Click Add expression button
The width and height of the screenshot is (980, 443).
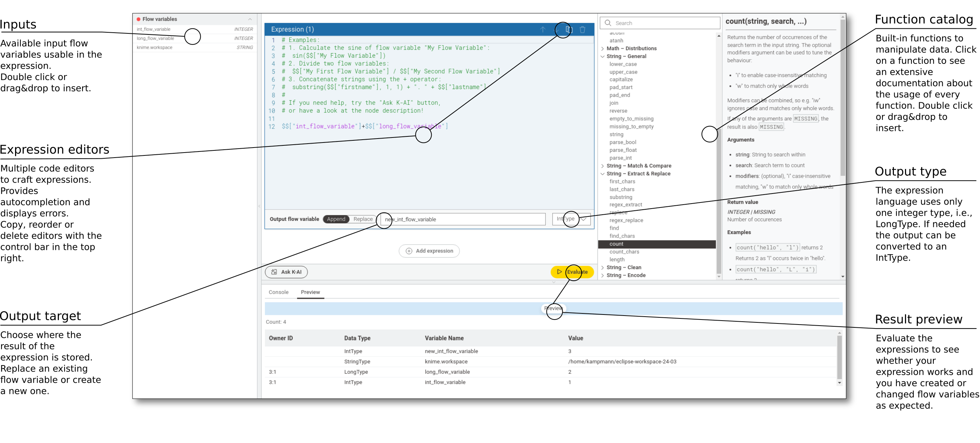point(429,251)
